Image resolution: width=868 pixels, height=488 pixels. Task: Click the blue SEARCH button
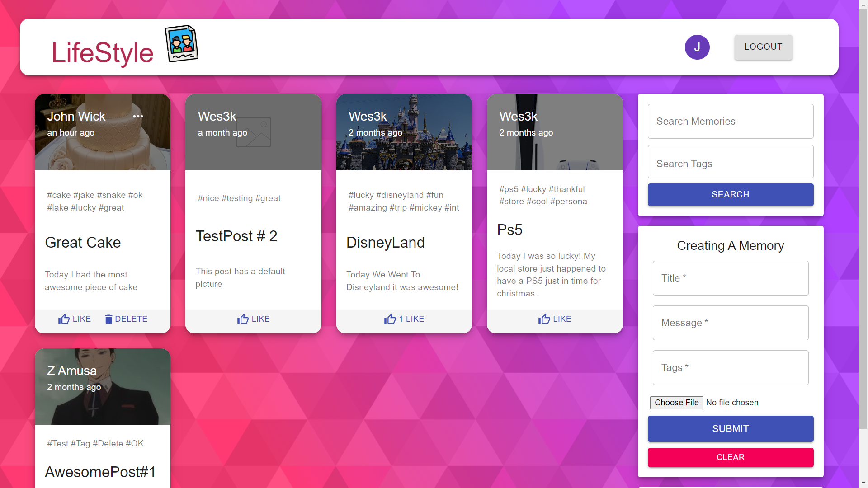(730, 195)
